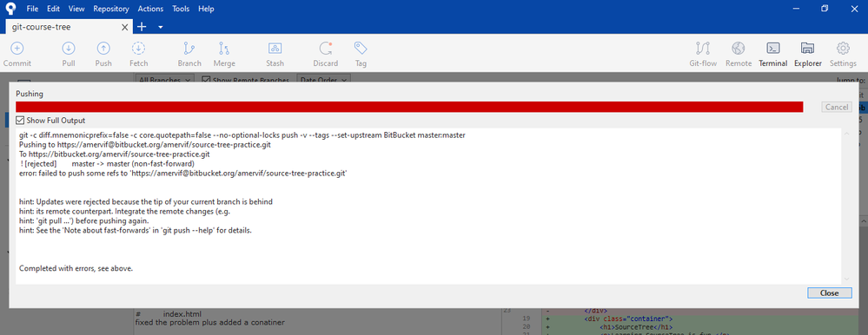The height and width of the screenshot is (335, 868).
Task: Click the Stash toolbar icon
Action: pyautogui.click(x=275, y=48)
